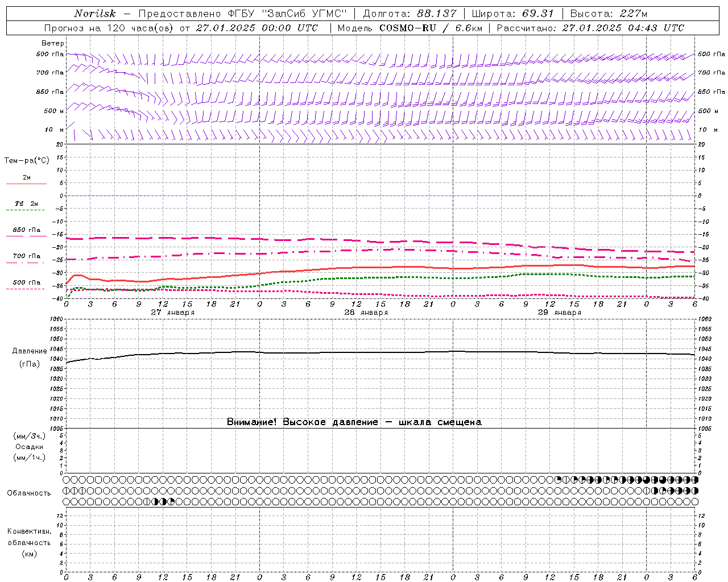The image size is (728, 582).
Task: Click right-side '850 гПа' wind level label
Action: 712,92
